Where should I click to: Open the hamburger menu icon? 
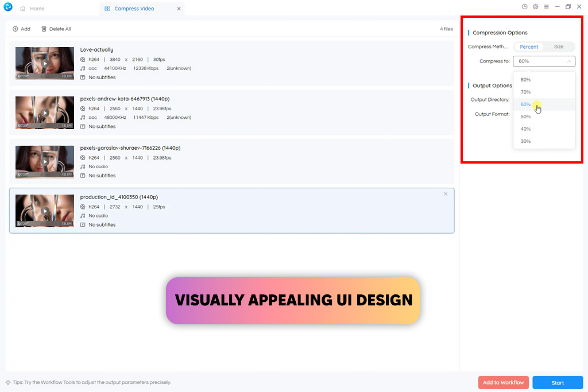pos(547,7)
